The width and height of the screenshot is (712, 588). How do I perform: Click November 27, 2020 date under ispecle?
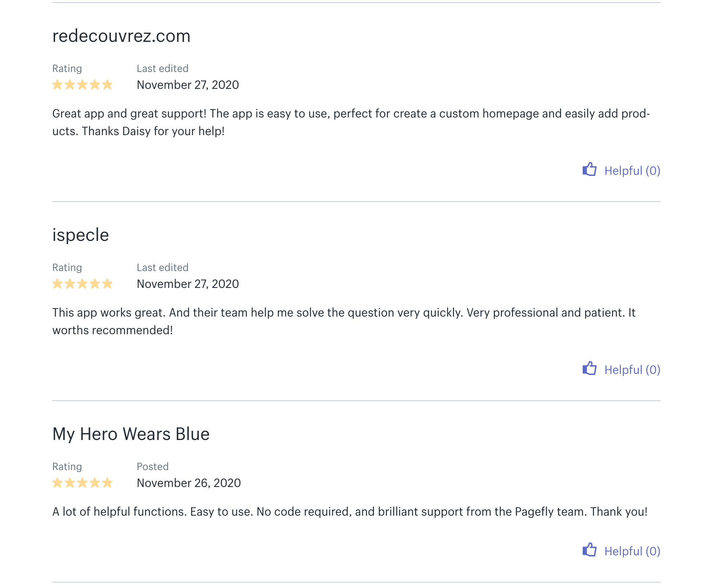188,284
